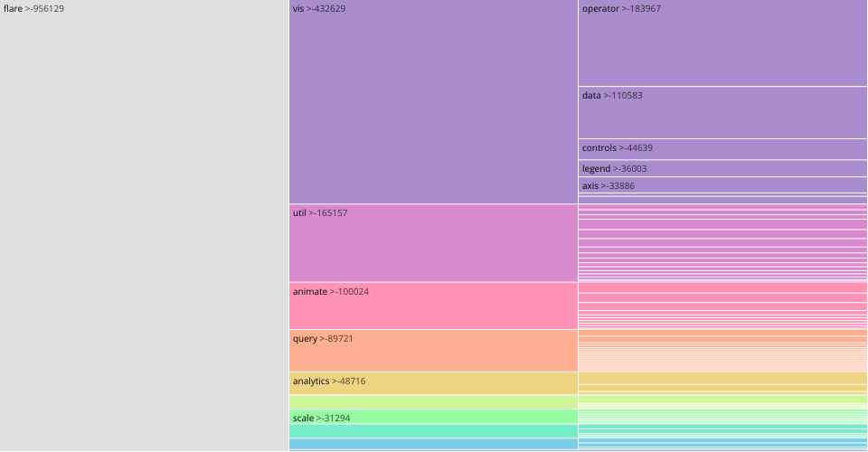The height and width of the screenshot is (452, 868).
Task: Choose the legend cell
Action: coord(722,168)
